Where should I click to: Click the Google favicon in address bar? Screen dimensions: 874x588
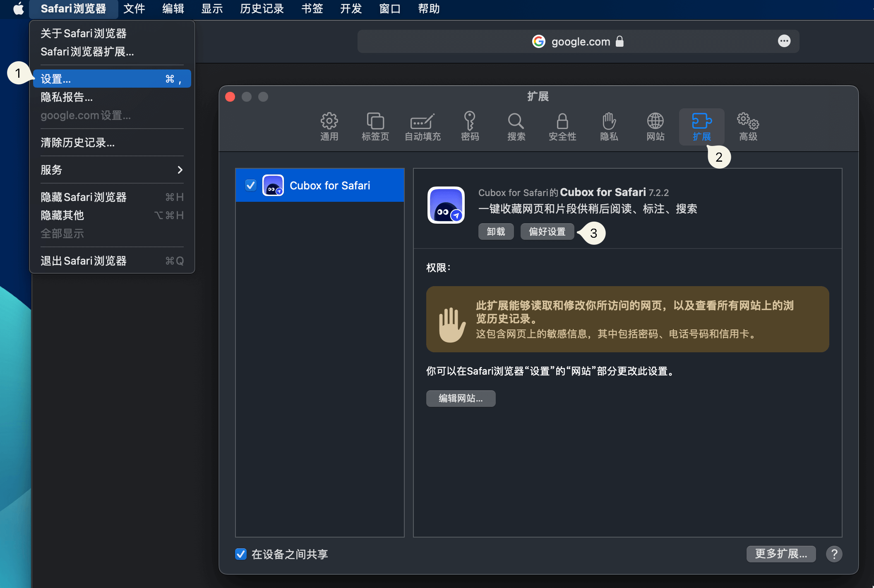click(x=539, y=41)
